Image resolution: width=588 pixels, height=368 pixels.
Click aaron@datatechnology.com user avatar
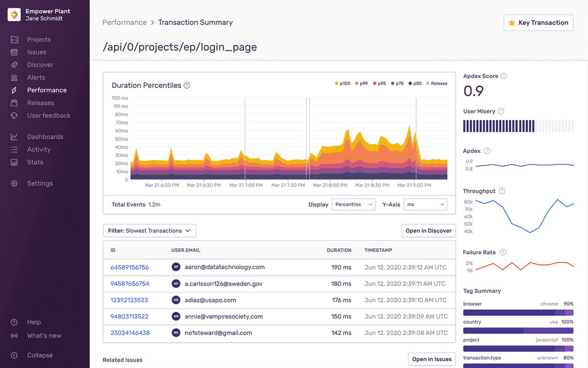[176, 267]
